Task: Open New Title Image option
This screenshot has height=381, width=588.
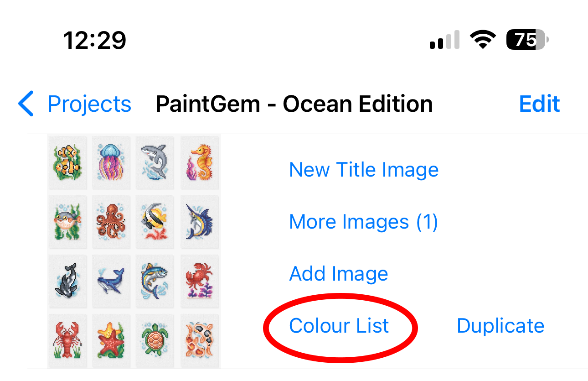Action: (364, 170)
